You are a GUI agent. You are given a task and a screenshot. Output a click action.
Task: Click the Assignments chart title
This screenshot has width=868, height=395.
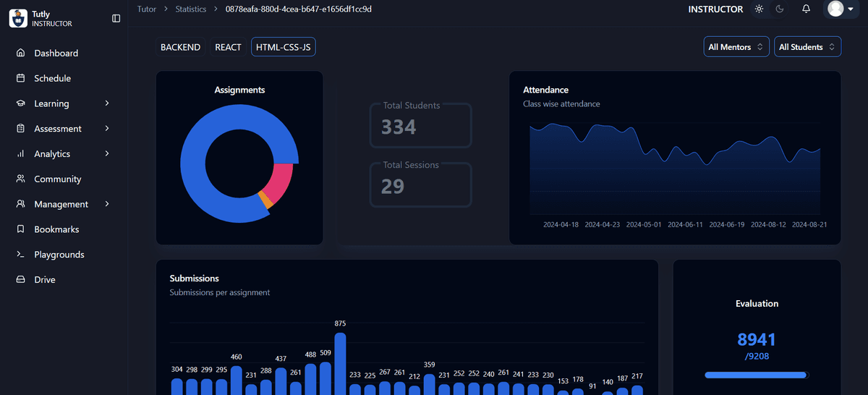point(239,90)
